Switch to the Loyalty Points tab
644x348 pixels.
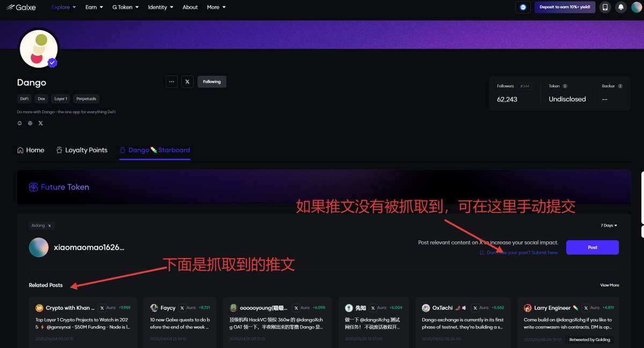(x=82, y=150)
